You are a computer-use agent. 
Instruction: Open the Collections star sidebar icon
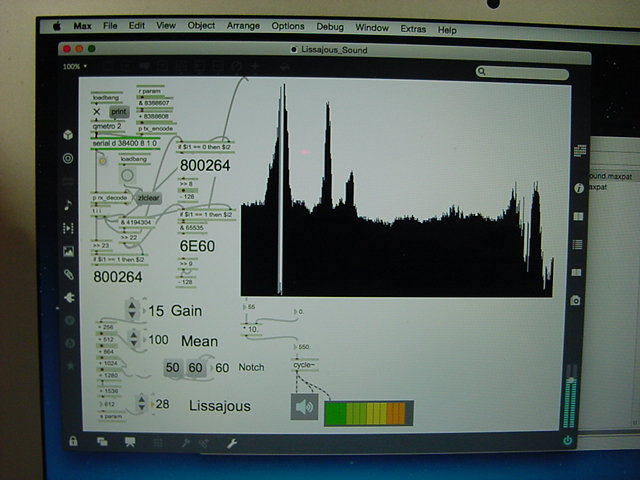point(71,366)
